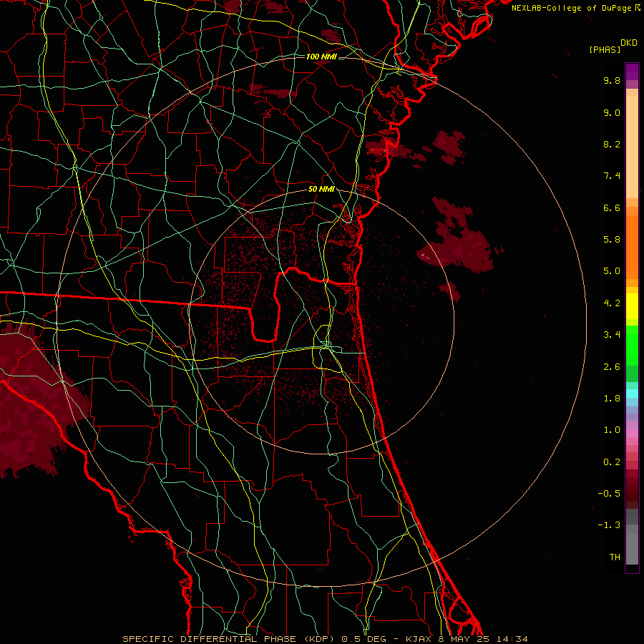The height and width of the screenshot is (644, 644).
Task: Click the 50 NMI range ring label
Action: click(x=321, y=190)
